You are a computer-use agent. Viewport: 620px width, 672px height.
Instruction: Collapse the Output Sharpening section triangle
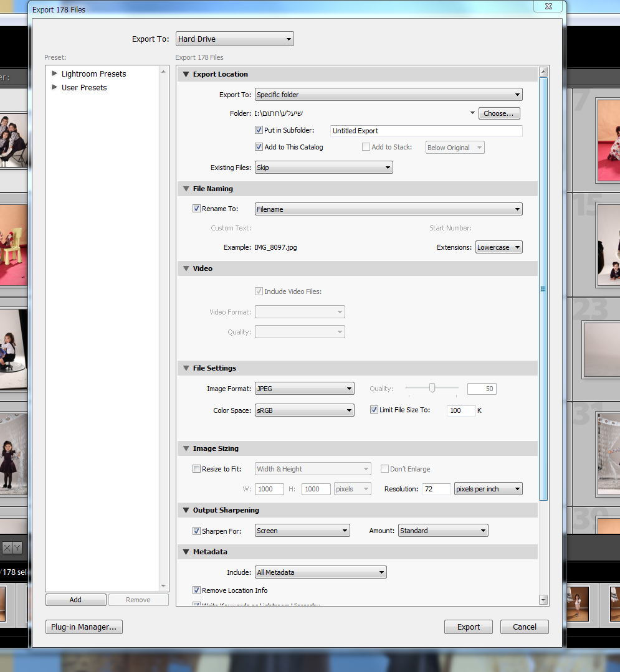186,510
